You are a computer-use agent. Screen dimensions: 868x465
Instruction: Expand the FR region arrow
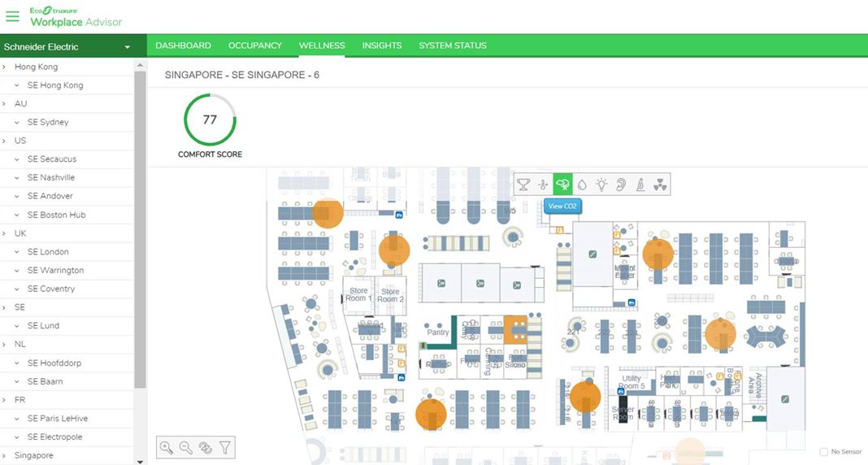pyautogui.click(x=4, y=400)
